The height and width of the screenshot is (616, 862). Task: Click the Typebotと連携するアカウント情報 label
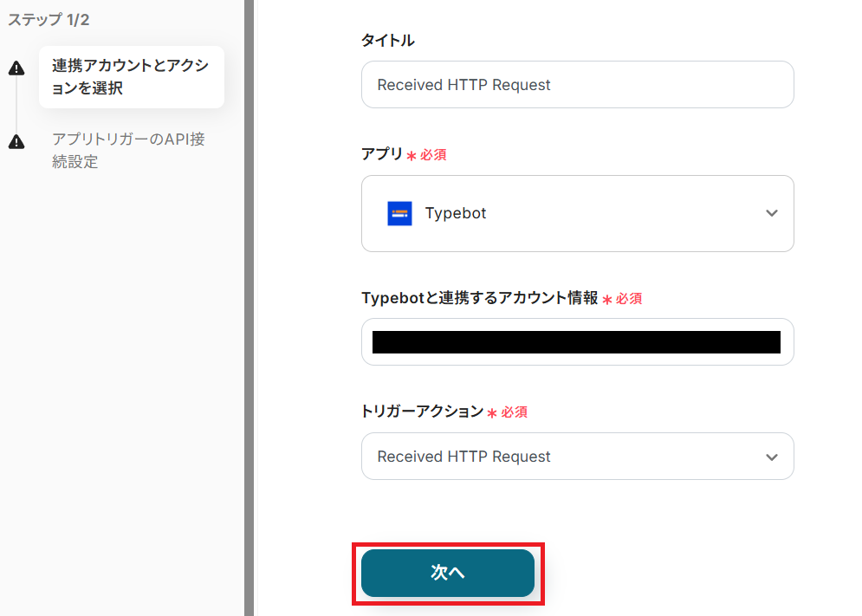coord(479,298)
